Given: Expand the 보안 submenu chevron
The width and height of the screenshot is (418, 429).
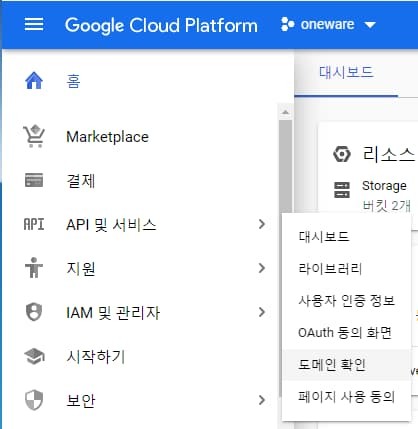Looking at the screenshot, I should tap(262, 400).
